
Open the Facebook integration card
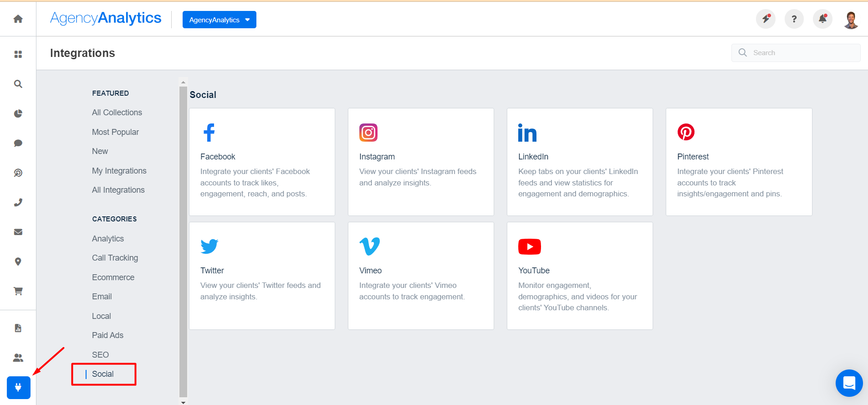262,162
